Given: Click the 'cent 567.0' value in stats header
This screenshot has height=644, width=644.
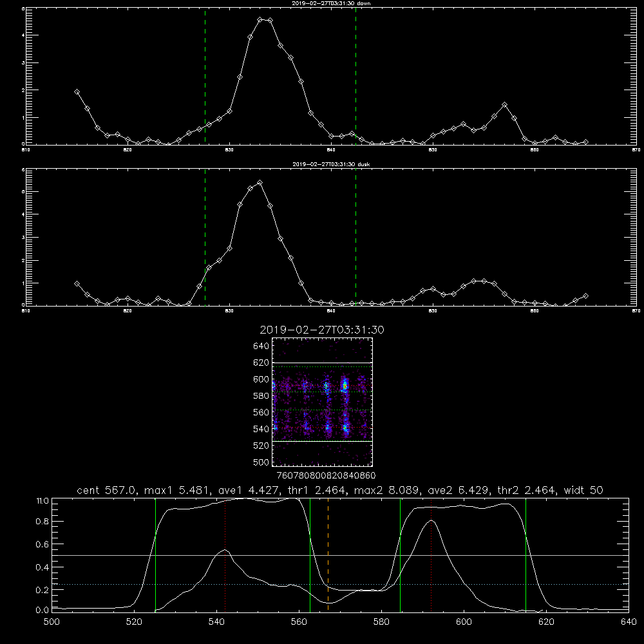Looking at the screenshot, I should coord(108,490).
